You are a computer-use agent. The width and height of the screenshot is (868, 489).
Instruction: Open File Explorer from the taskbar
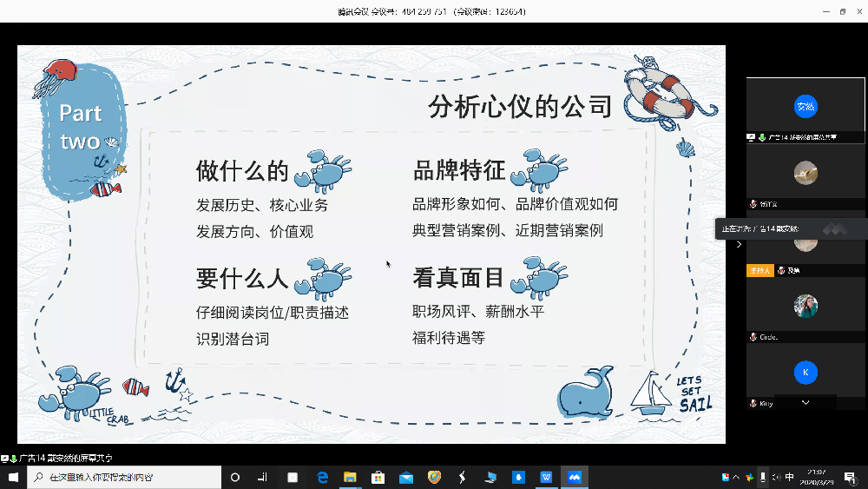pos(350,477)
